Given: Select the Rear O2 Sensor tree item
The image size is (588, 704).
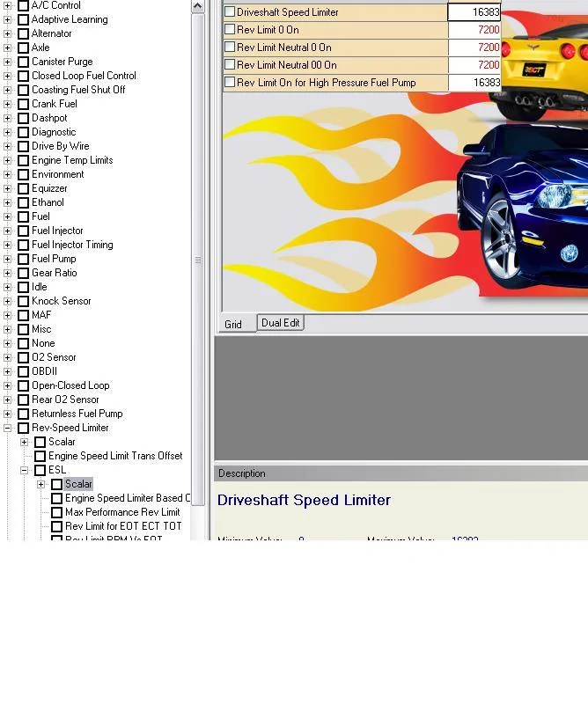Looking at the screenshot, I should (x=65, y=400).
